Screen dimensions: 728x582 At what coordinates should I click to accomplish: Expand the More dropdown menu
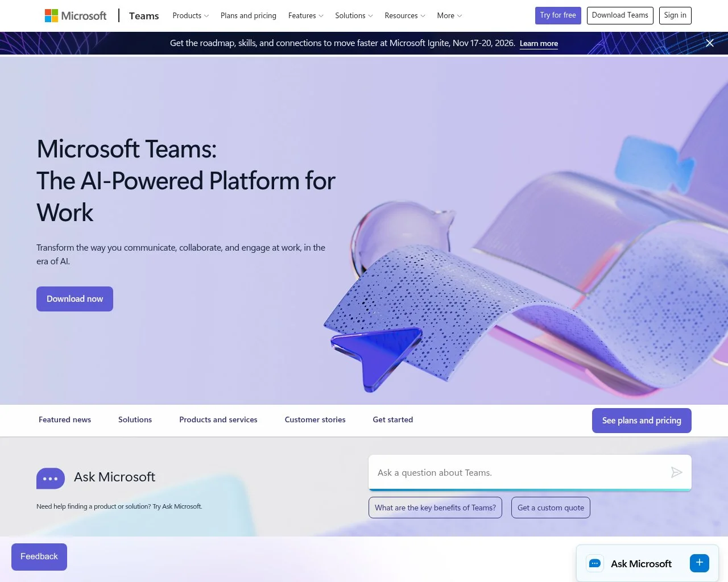point(449,16)
